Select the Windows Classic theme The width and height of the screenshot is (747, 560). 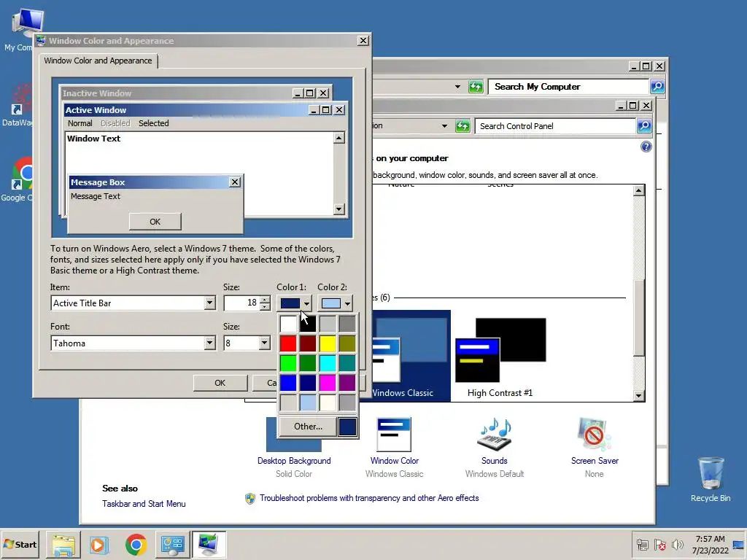411,356
